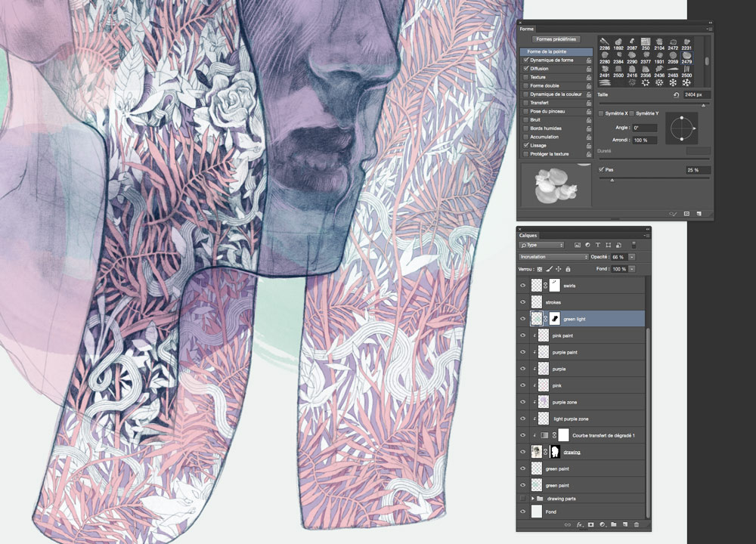Select the purple zone layer
The height and width of the screenshot is (544, 756).
tap(581, 402)
